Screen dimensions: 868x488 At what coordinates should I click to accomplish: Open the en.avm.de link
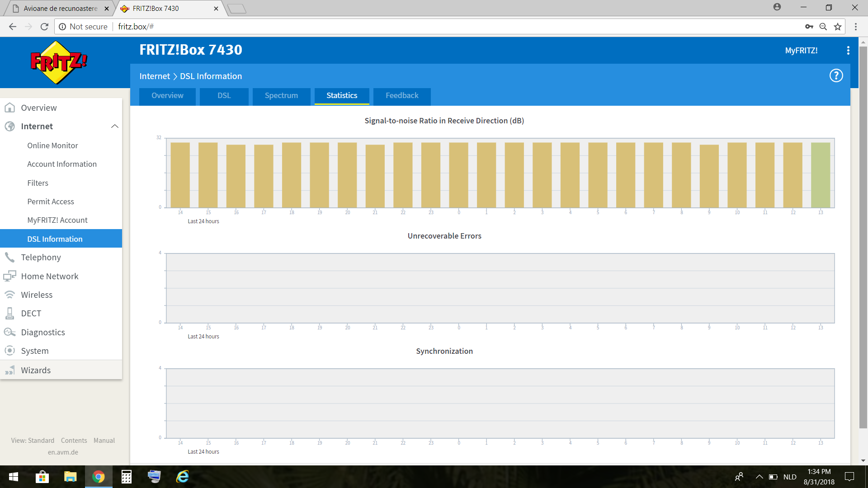(63, 452)
